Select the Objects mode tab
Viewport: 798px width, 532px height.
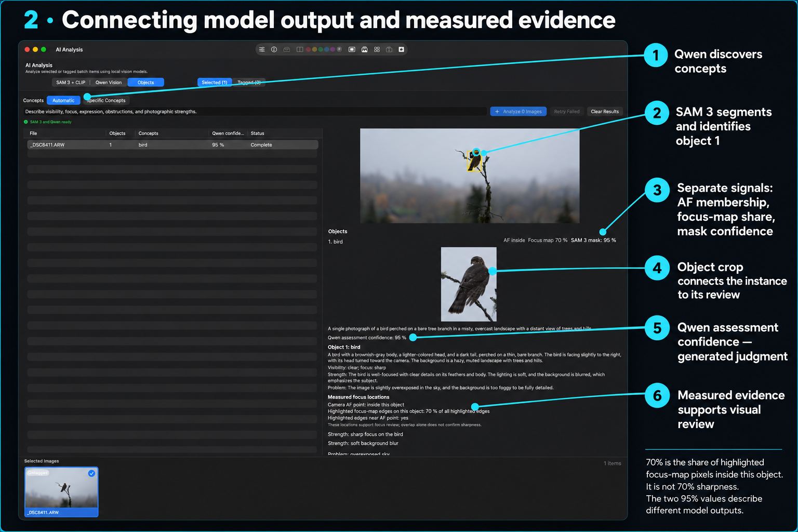click(145, 82)
